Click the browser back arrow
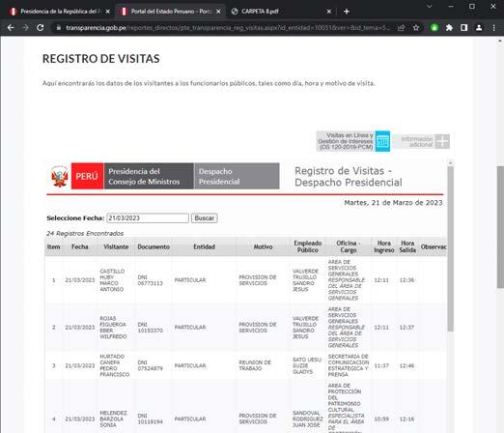 (x=11, y=28)
